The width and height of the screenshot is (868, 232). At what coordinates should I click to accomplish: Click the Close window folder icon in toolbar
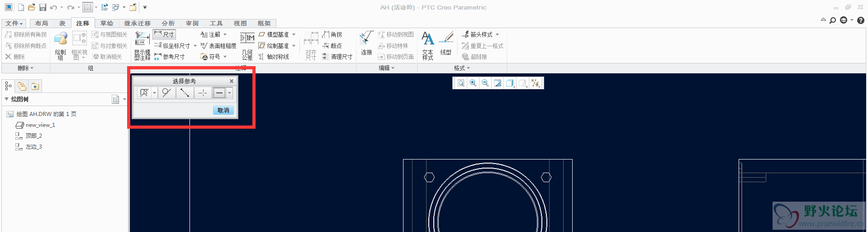133,7
